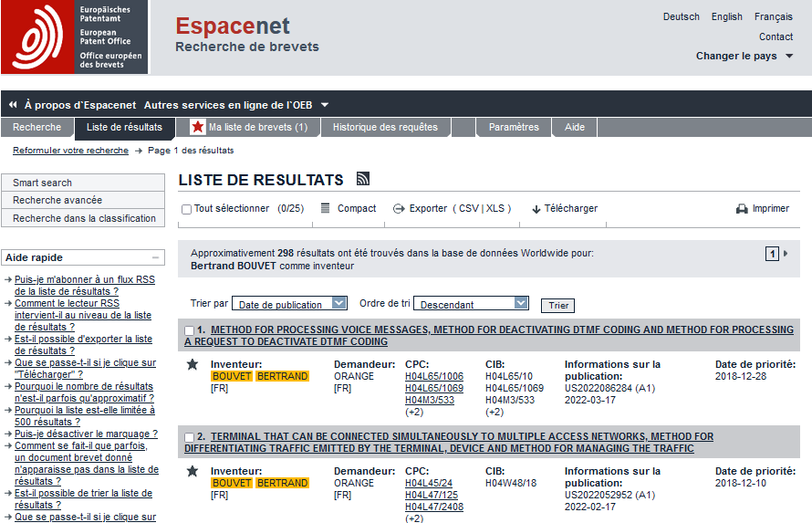This screenshot has width=812, height=523.
Task: Open the Ordre de tri dropdown
Action: click(472, 303)
